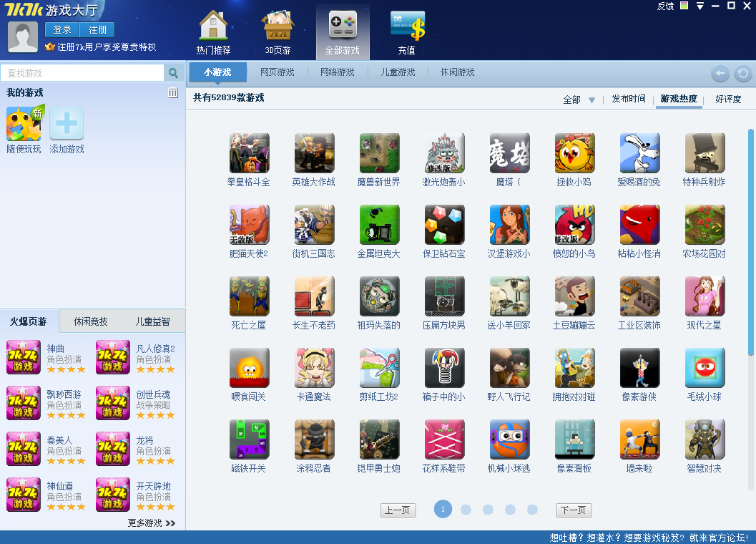Open the 花样系鞋带 game icon

(x=444, y=439)
